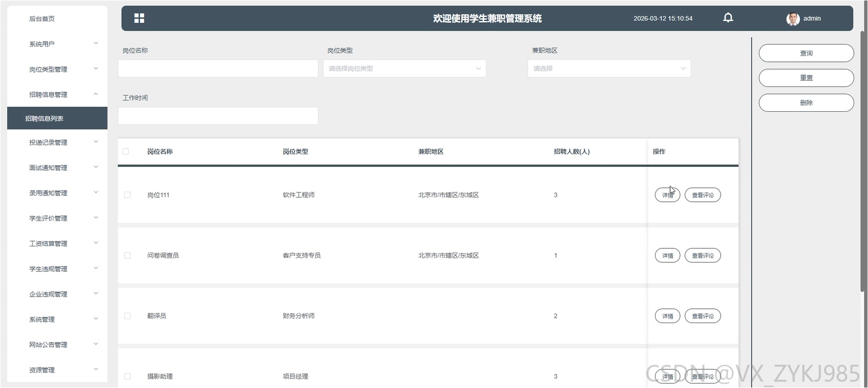Check the 岗位111 row checkbox
The width and height of the screenshot is (868, 388).
127,195
